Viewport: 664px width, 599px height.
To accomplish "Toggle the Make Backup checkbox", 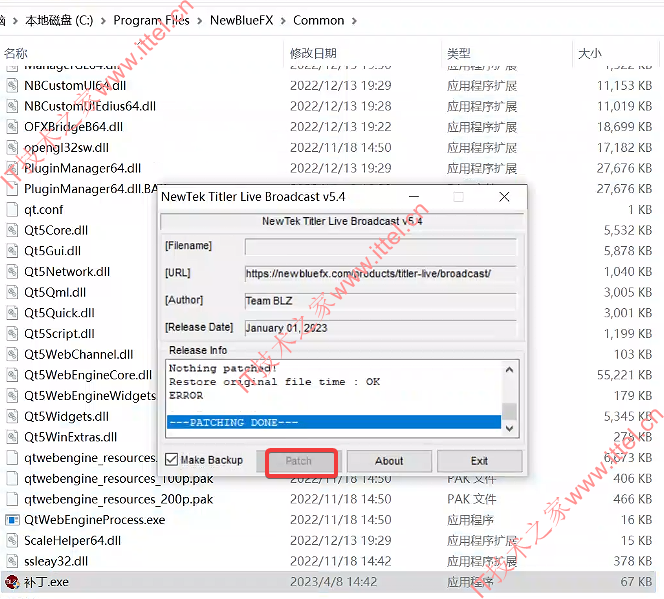I will (172, 460).
